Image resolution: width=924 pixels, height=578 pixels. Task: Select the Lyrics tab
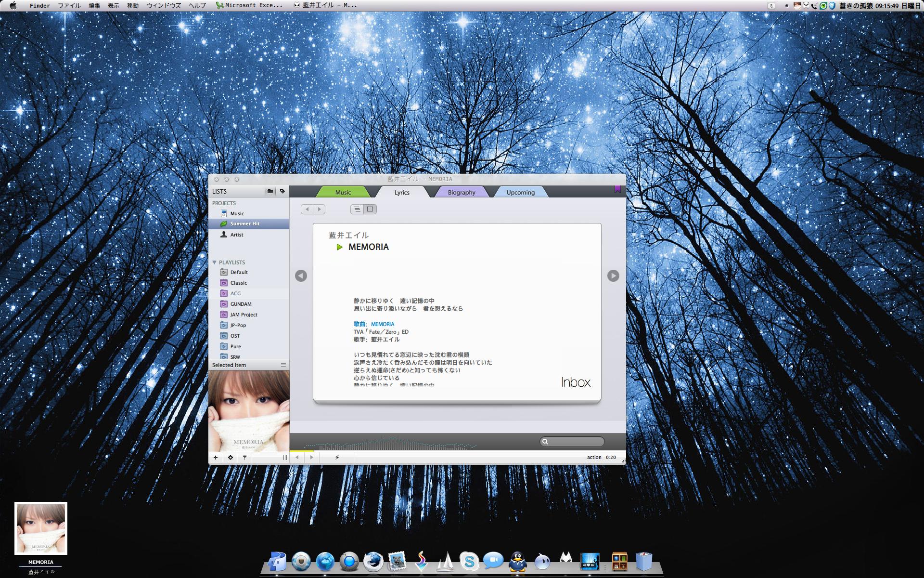(x=402, y=192)
